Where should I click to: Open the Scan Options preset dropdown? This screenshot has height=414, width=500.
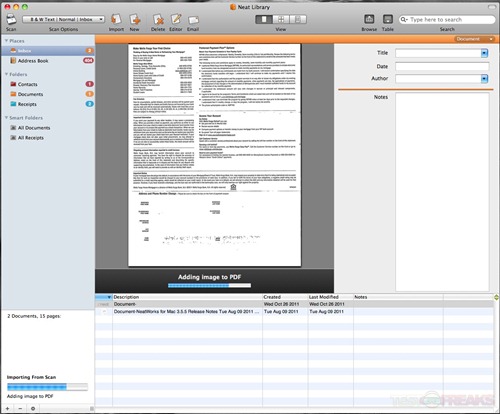click(63, 19)
